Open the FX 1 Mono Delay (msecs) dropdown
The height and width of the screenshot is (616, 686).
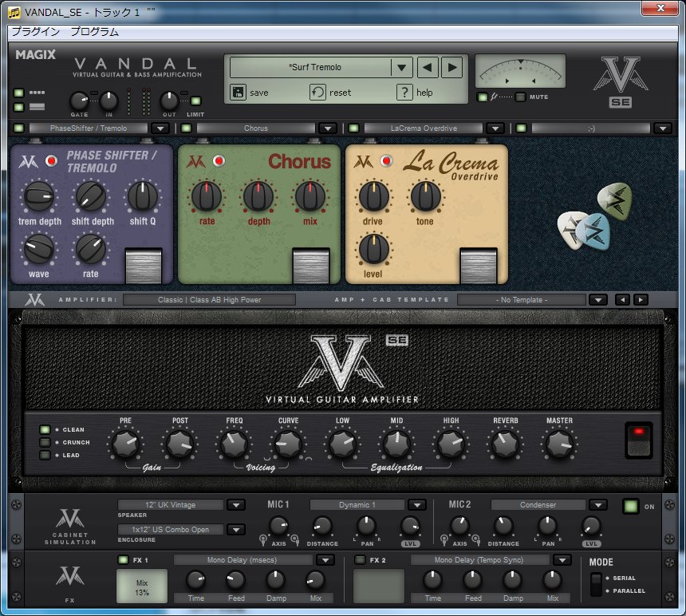325,560
